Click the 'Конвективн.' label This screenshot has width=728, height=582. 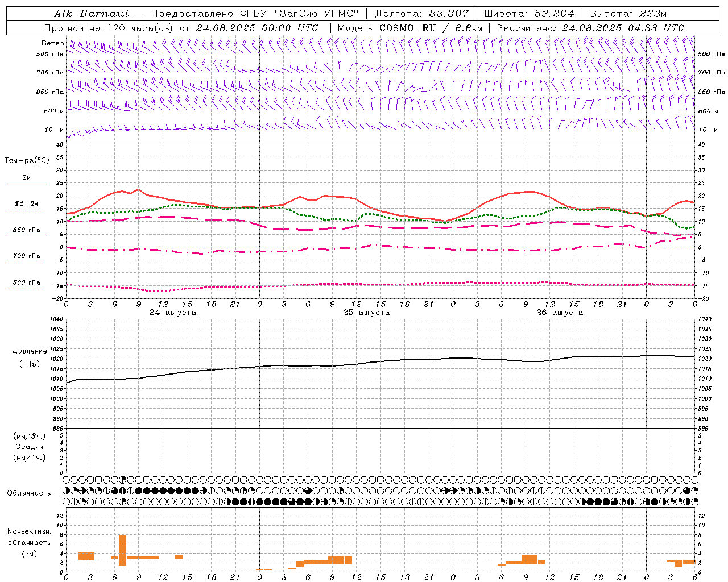pos(29,531)
